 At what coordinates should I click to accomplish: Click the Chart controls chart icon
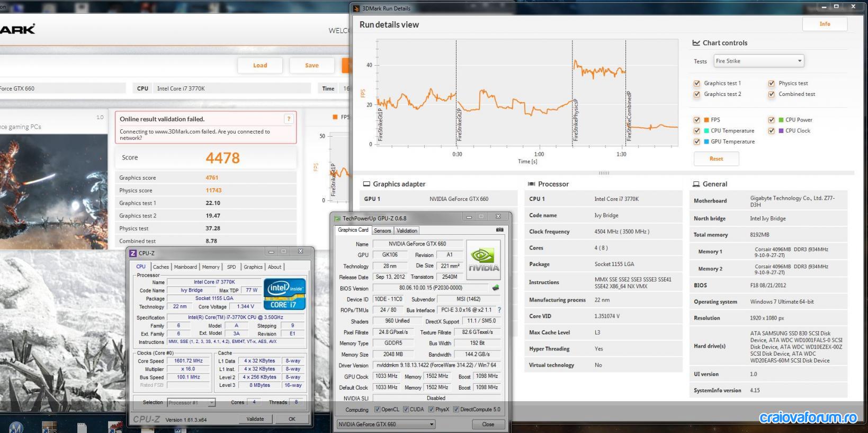[696, 43]
